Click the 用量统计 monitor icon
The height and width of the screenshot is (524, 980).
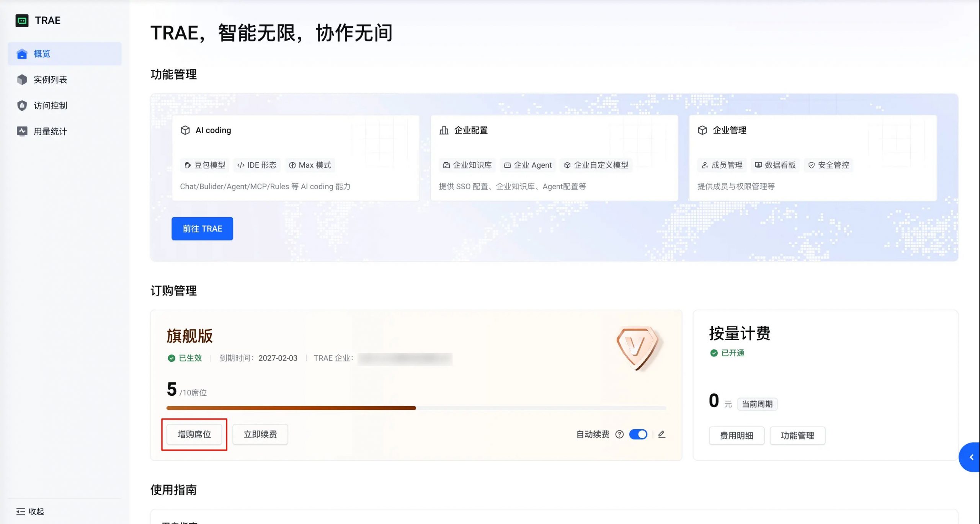coord(22,131)
